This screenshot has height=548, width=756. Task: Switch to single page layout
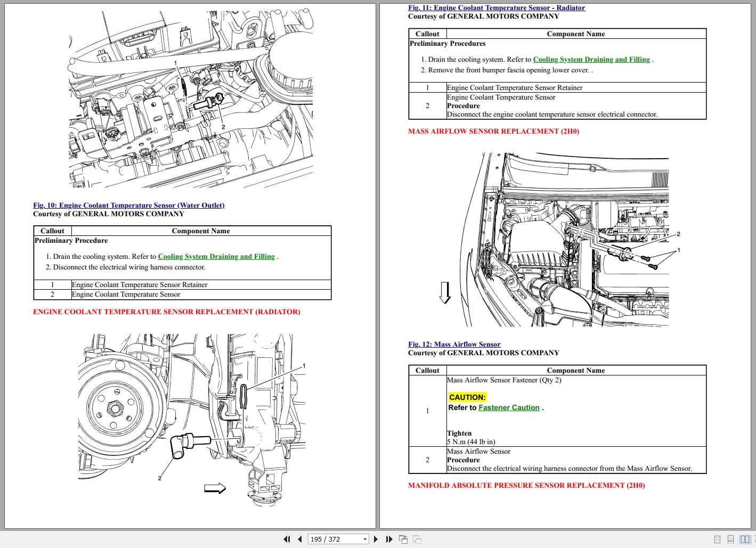point(717,539)
